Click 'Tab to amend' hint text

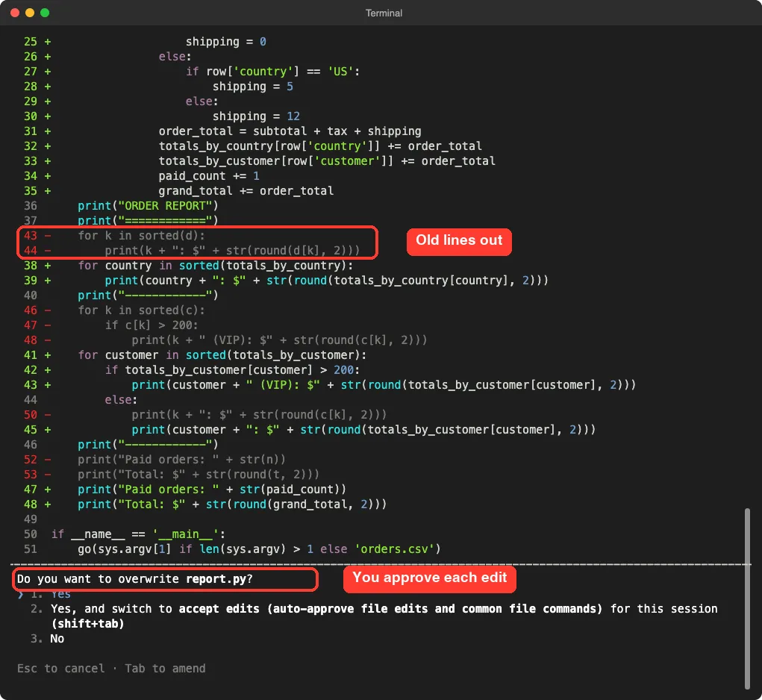[x=165, y=669]
